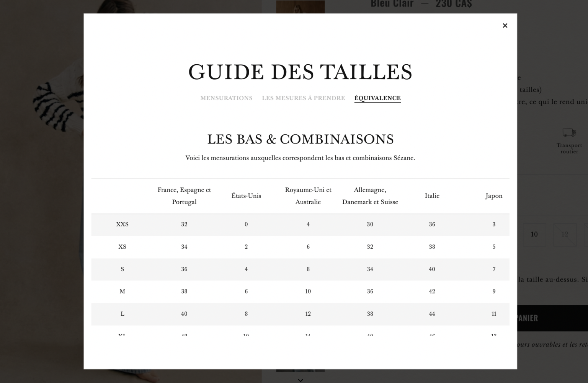Click Italie size 36 in XXS row
This screenshot has width=588, height=383.
tap(432, 225)
